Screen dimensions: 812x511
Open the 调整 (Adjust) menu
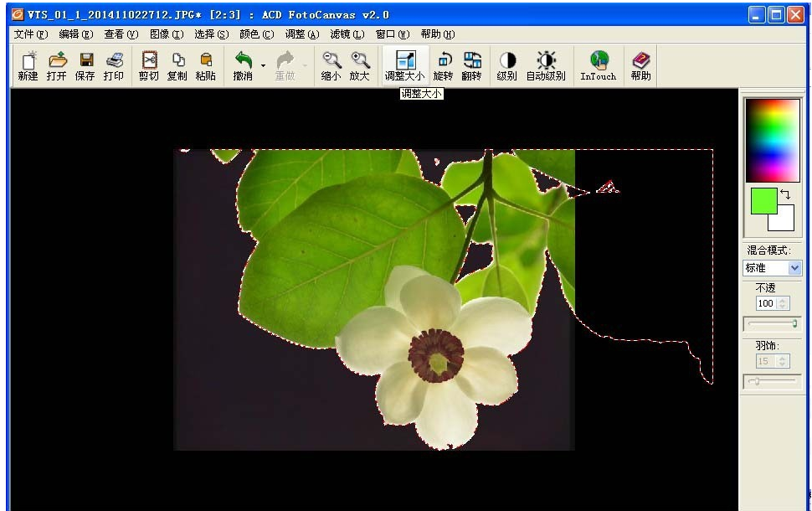click(301, 34)
